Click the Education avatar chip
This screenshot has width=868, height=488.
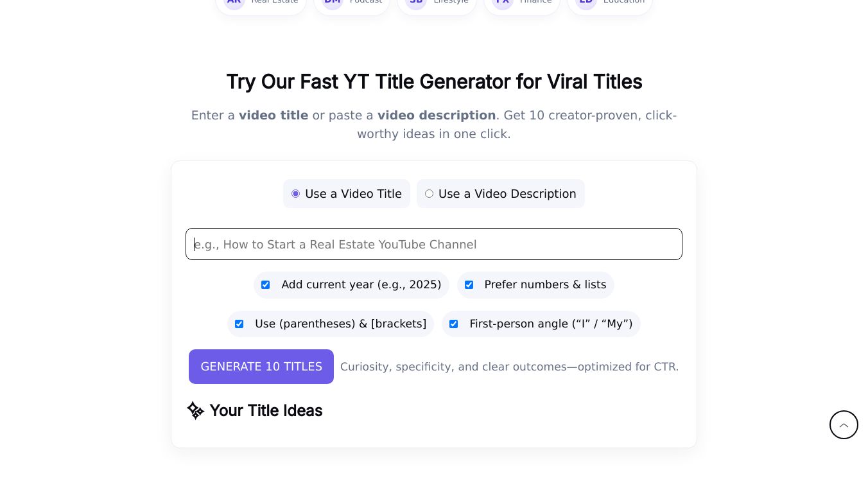[x=610, y=3]
